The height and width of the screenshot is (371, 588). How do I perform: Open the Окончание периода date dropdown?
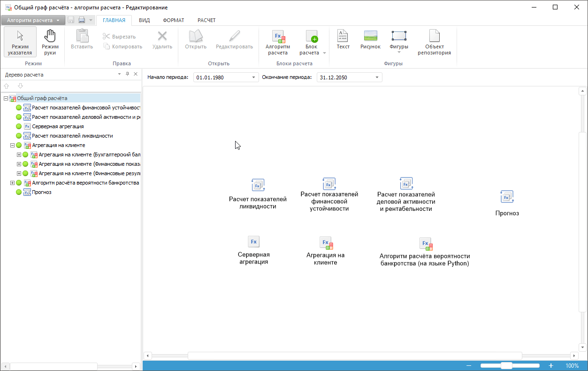pos(377,77)
